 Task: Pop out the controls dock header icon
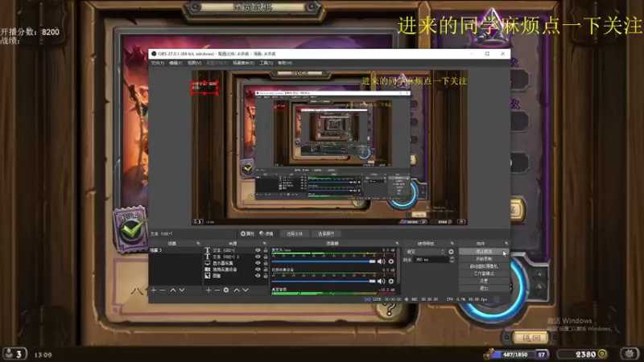(x=506, y=244)
